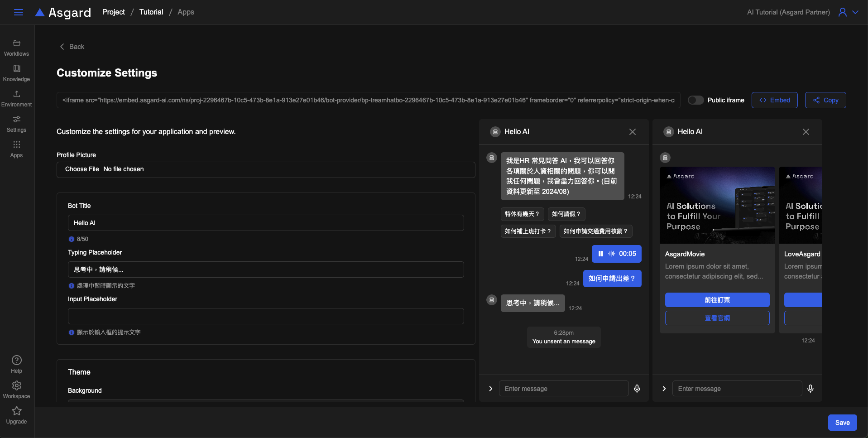Expand the first chat input chevron
The image size is (868, 438).
tap(490, 389)
